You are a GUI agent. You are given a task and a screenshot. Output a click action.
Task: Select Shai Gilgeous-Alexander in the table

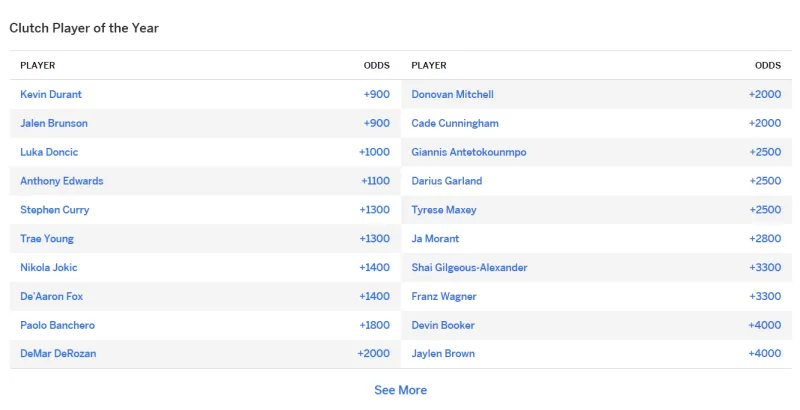pos(469,268)
